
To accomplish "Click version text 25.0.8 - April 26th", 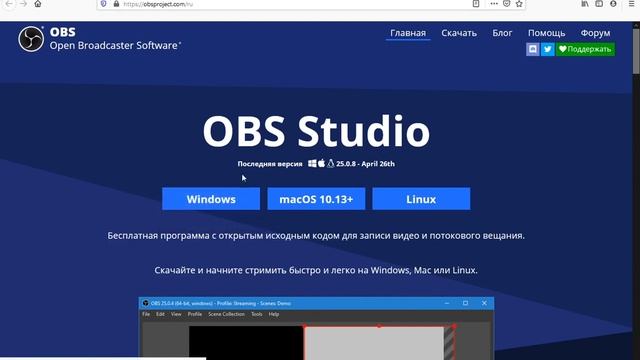I will point(365,164).
